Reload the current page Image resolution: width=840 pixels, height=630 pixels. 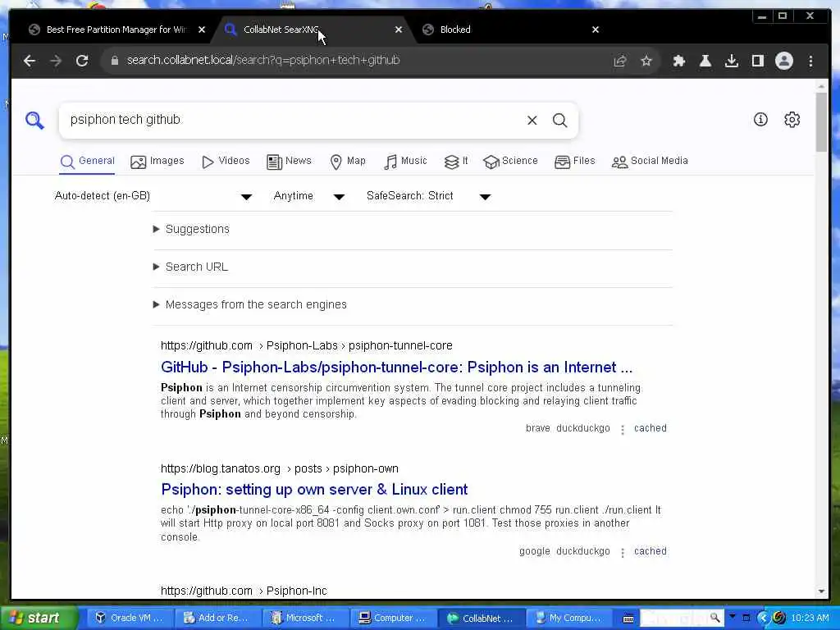click(x=82, y=61)
